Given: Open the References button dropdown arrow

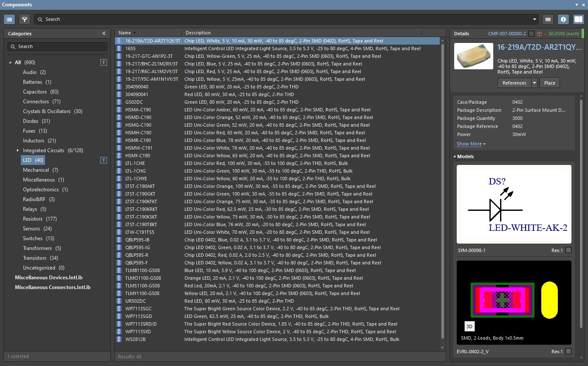Looking at the screenshot, I should pos(534,83).
